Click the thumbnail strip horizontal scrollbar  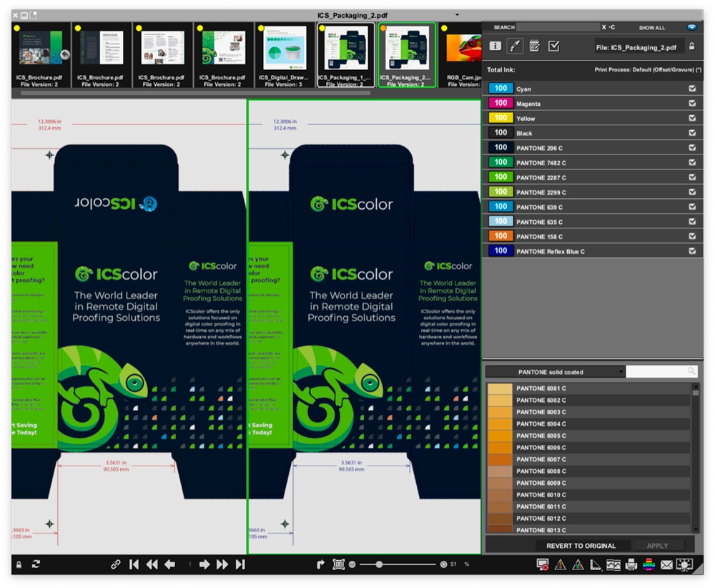tap(196, 93)
